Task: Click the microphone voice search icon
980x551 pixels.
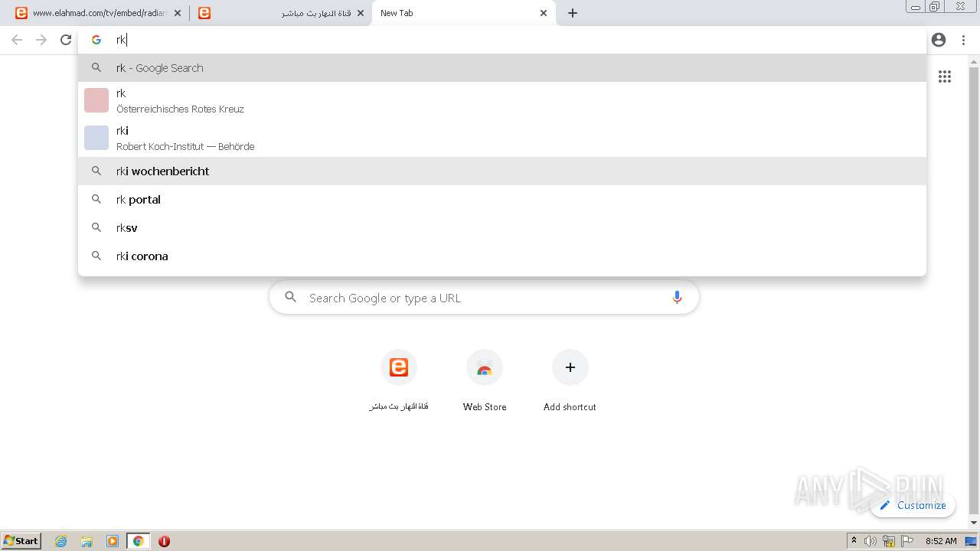Action: [677, 298]
